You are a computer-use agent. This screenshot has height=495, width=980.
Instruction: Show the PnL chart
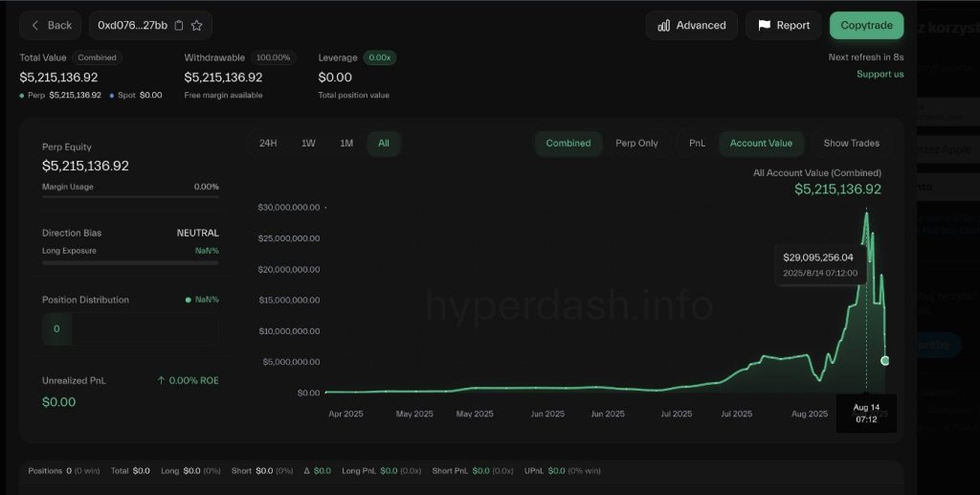coord(697,143)
